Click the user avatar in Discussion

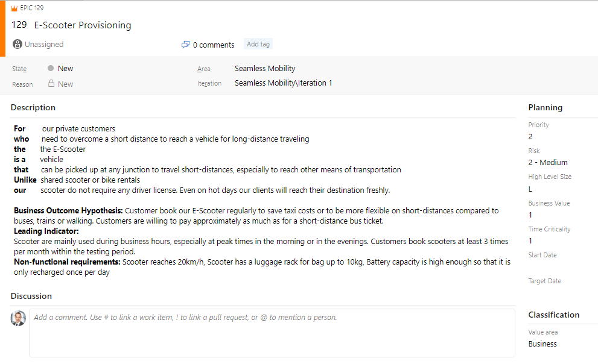[x=18, y=318]
